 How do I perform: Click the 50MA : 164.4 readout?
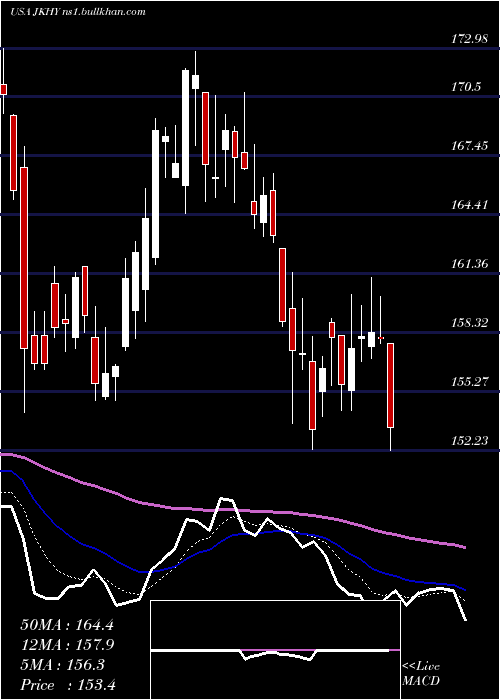(x=67, y=625)
